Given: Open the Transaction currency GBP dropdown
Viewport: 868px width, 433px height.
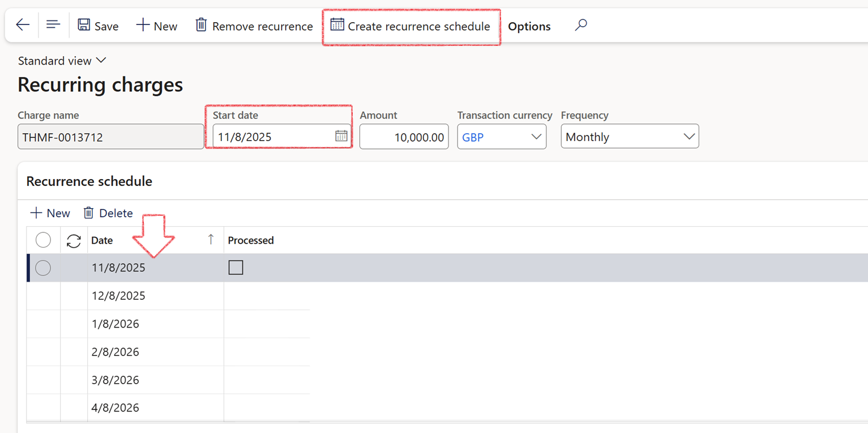Looking at the screenshot, I should pos(536,136).
